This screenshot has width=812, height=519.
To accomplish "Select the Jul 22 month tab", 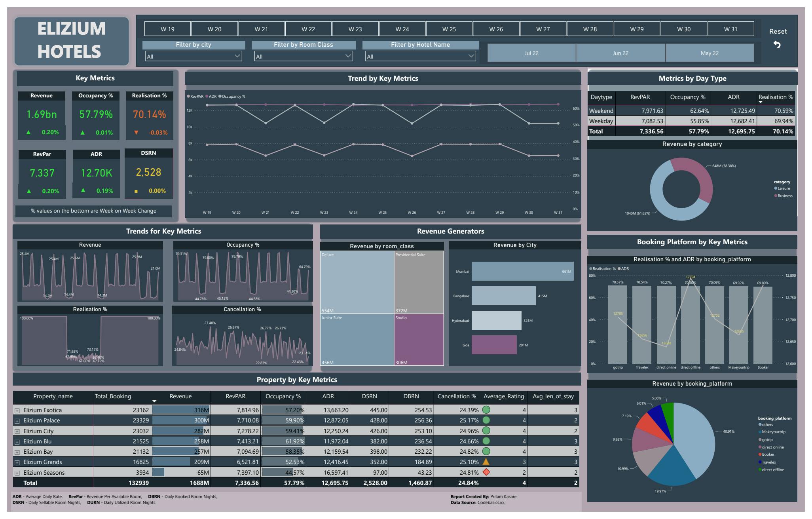I will point(531,53).
